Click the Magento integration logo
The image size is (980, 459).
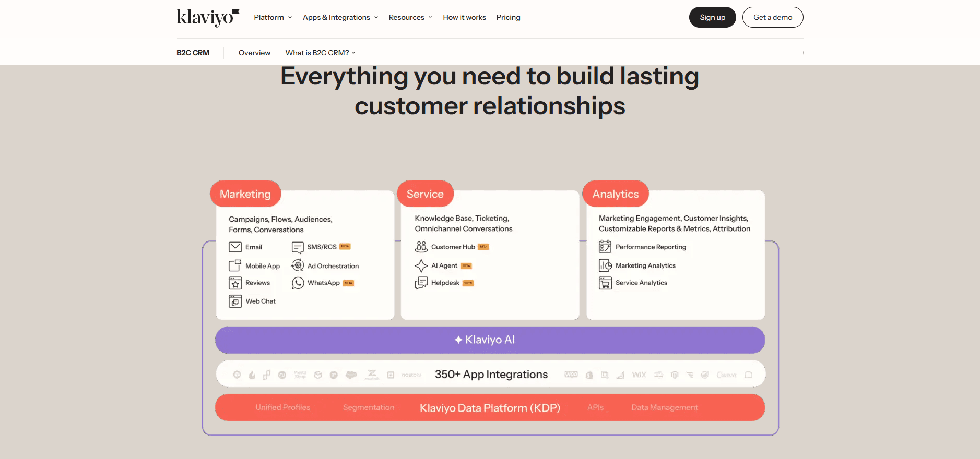coord(675,375)
